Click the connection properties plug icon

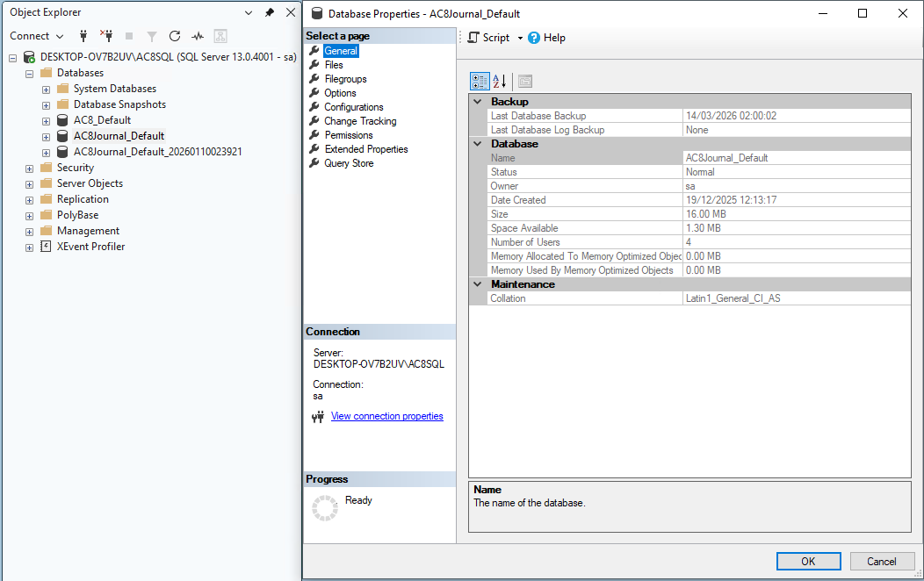(x=318, y=417)
